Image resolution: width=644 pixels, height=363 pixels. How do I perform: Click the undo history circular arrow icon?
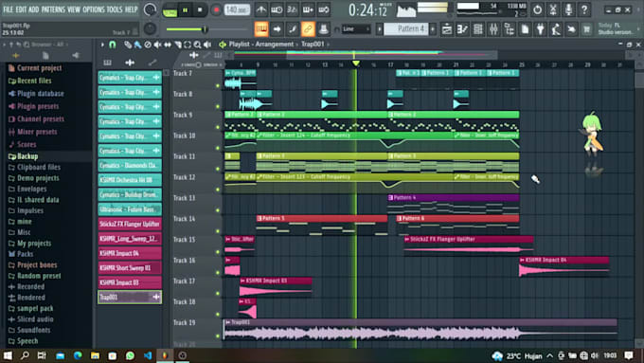pos(537,9)
